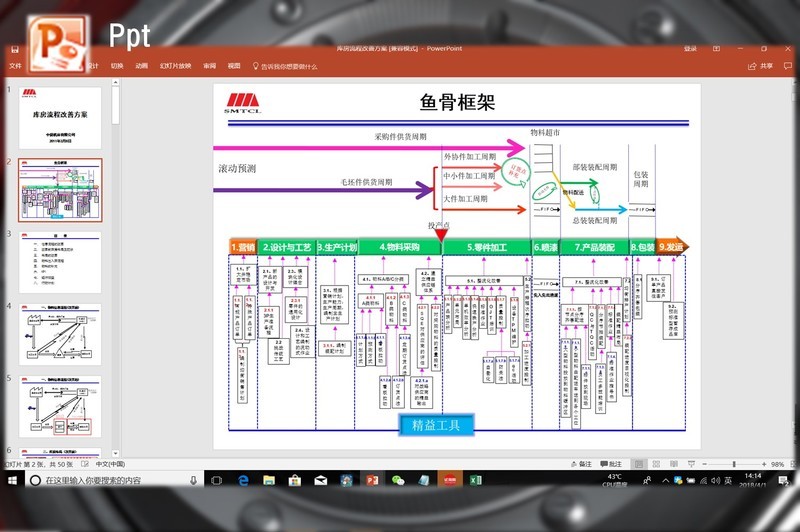Select the 2.设计与工艺 header
This screenshot has width=800, height=532.
click(x=287, y=247)
